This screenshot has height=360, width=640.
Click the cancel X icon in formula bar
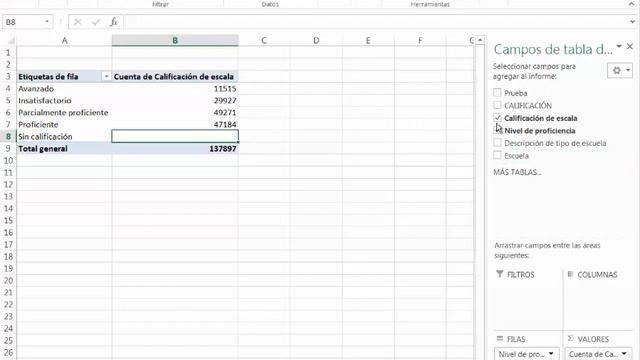[x=78, y=22]
